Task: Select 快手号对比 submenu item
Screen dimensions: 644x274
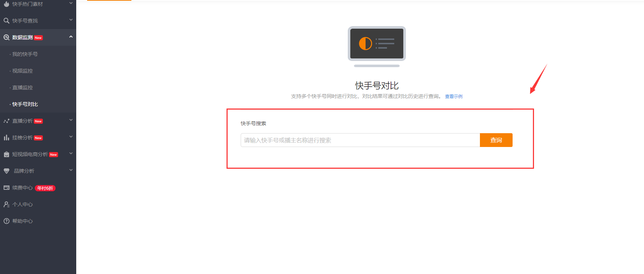Action: coord(25,104)
